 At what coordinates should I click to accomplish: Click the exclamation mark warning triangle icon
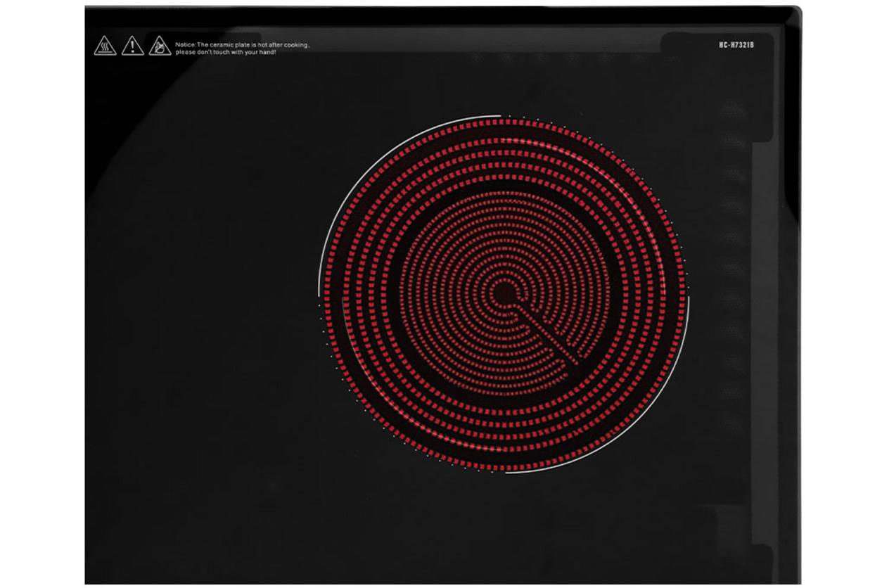click(133, 46)
